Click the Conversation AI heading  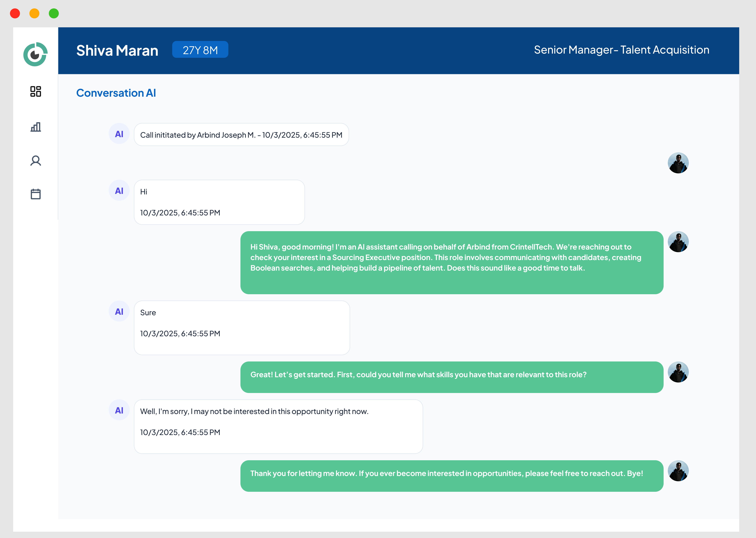pyautogui.click(x=116, y=93)
